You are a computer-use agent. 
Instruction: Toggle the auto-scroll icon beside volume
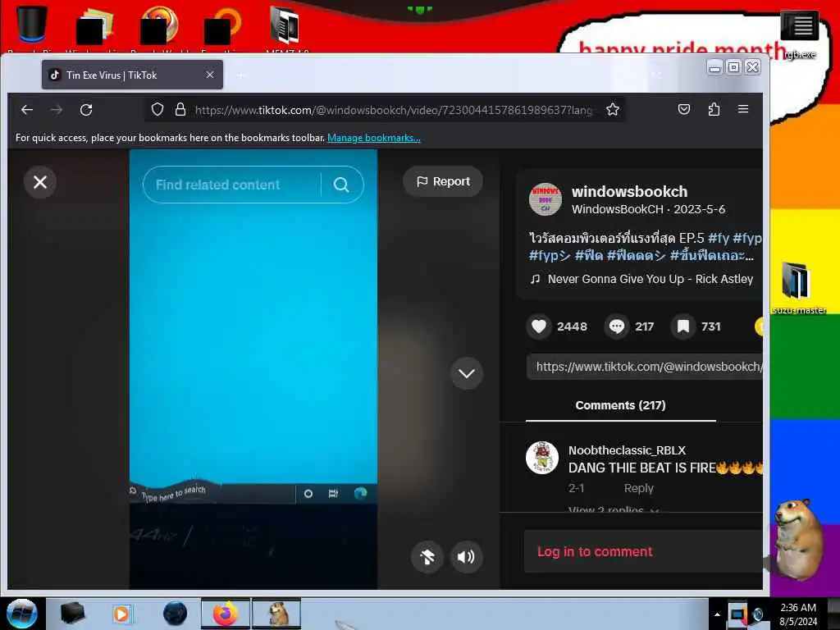click(427, 557)
